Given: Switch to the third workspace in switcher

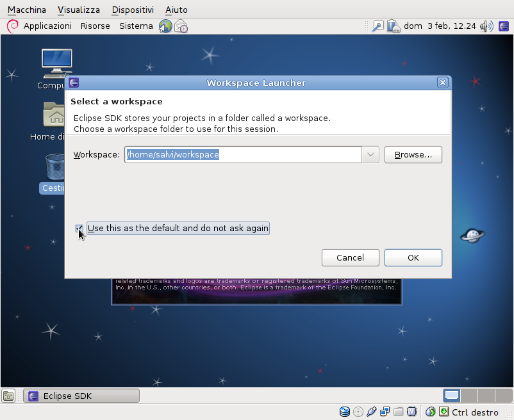Looking at the screenshot, I should pos(486,396).
